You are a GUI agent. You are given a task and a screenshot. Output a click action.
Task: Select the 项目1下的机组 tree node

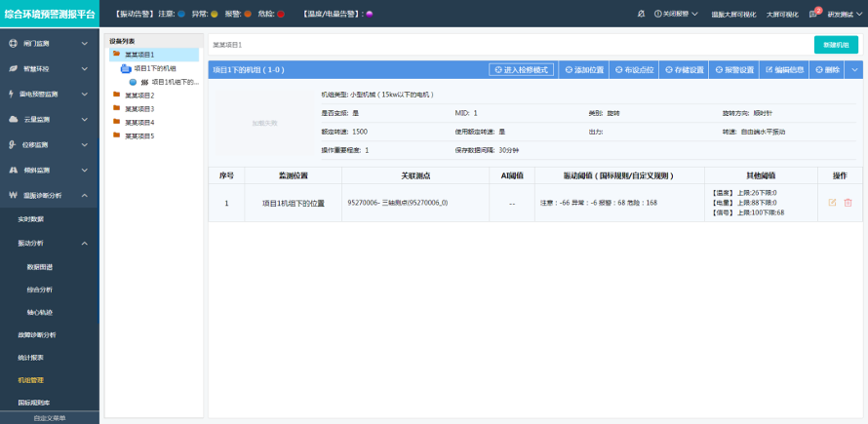[155, 68]
